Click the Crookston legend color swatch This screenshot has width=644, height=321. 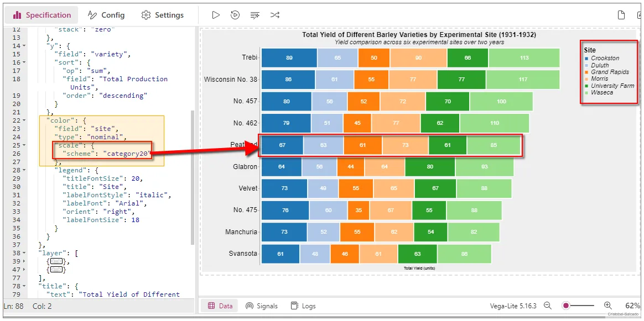pyautogui.click(x=586, y=58)
